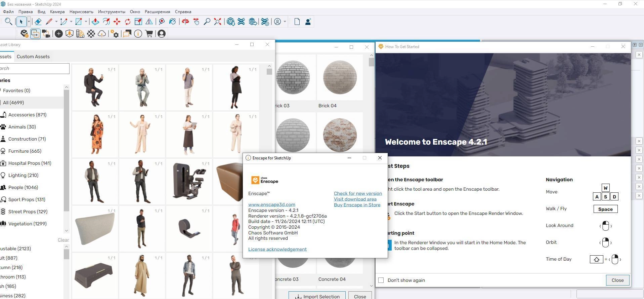The height and width of the screenshot is (299, 644).
Task: Click Material Library scroll-down arrow
Action: 371,286
